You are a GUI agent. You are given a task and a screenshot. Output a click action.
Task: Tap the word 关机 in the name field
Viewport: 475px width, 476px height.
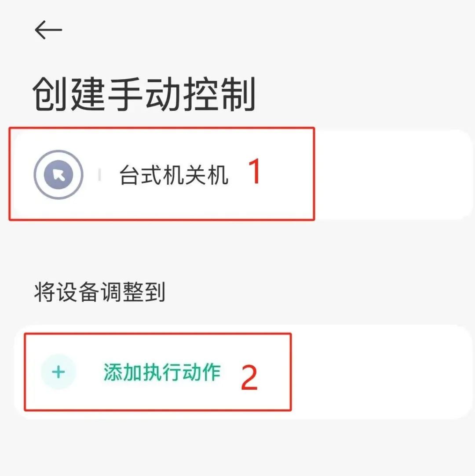pyautogui.click(x=206, y=175)
